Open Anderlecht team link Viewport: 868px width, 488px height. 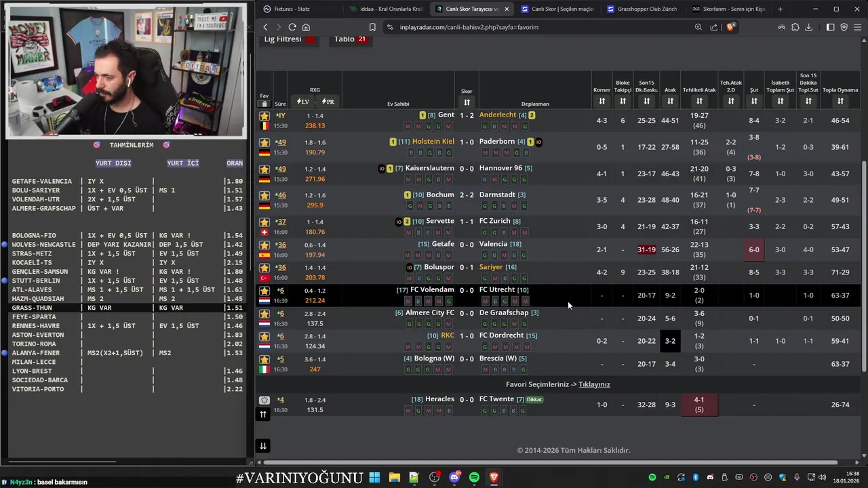coord(498,115)
